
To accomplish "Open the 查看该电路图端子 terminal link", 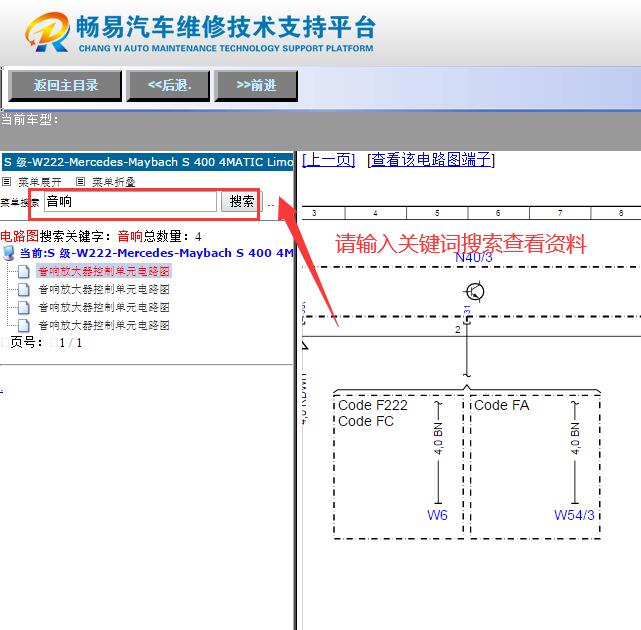I will coord(431,159).
